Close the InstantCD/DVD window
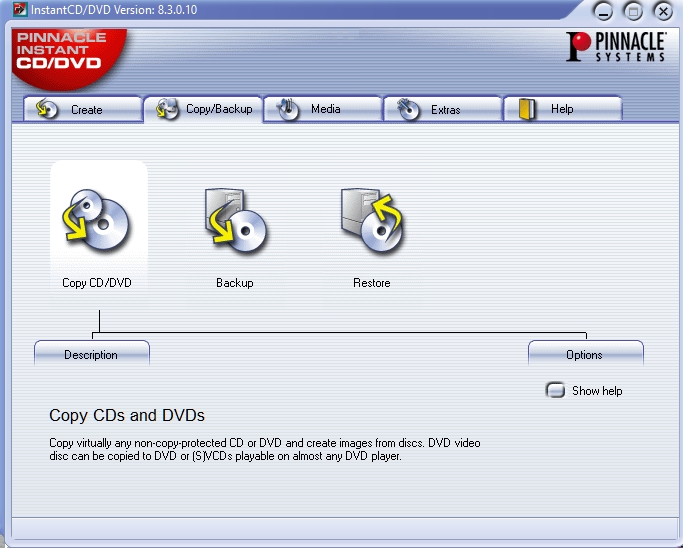This screenshot has width=683, height=548. pyautogui.click(x=663, y=12)
